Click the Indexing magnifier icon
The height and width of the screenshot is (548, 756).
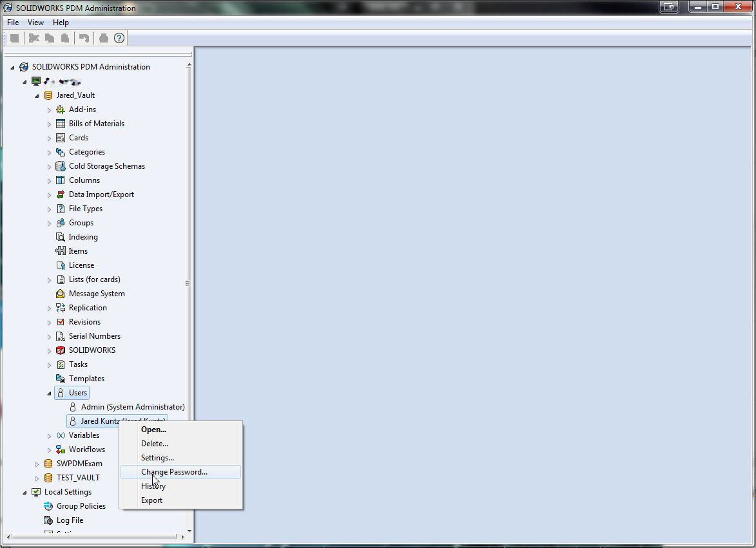tap(61, 237)
